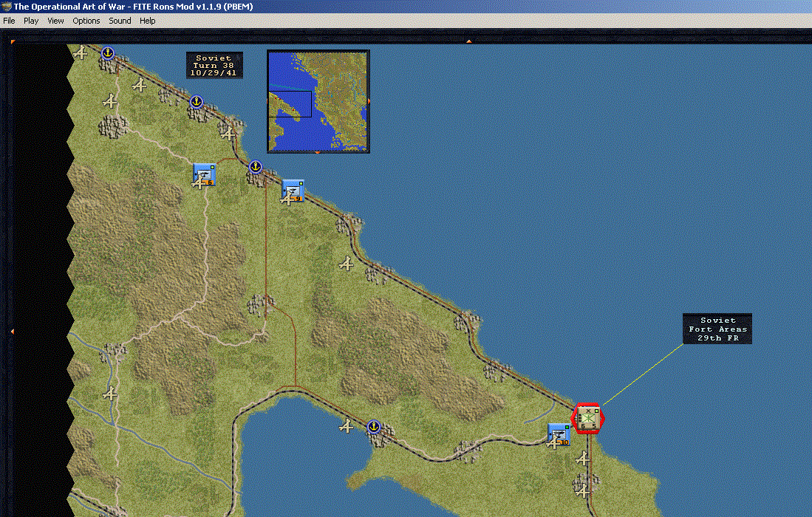Click airfield icon directly below the selected fort unit
The image size is (812, 517).
(583, 459)
